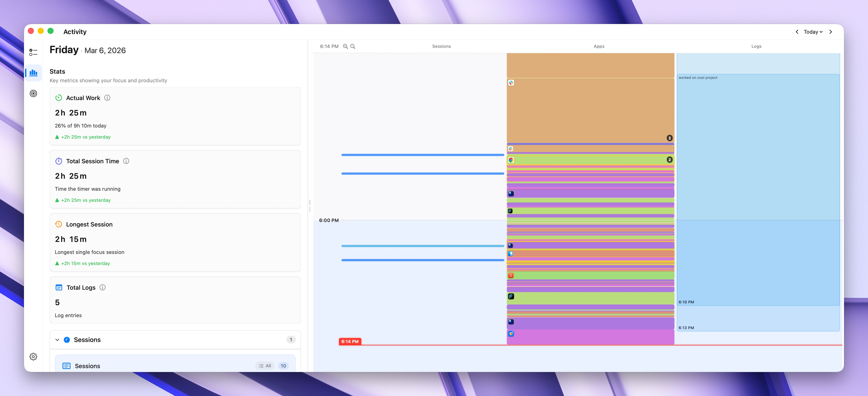Select the Activity bar chart sidebar icon
This screenshot has width=868, height=396.
pyautogui.click(x=33, y=72)
